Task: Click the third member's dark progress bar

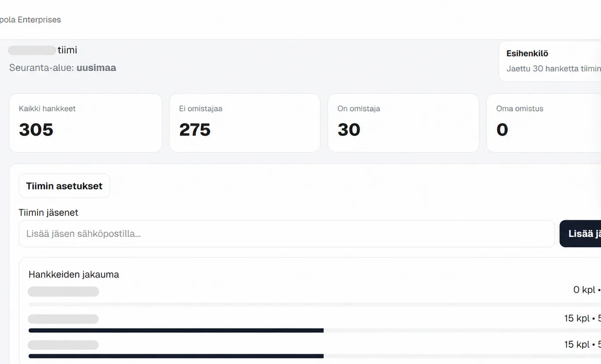Action: tap(176, 356)
